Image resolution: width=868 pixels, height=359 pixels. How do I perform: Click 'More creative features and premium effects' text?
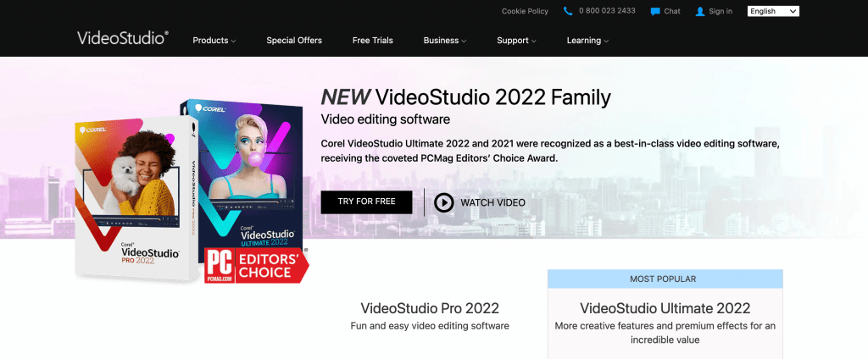coord(665,333)
